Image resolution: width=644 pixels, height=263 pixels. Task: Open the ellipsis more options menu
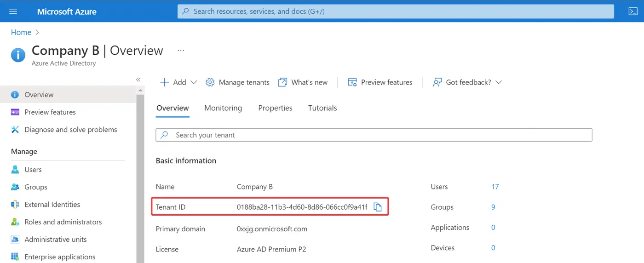[x=181, y=51]
